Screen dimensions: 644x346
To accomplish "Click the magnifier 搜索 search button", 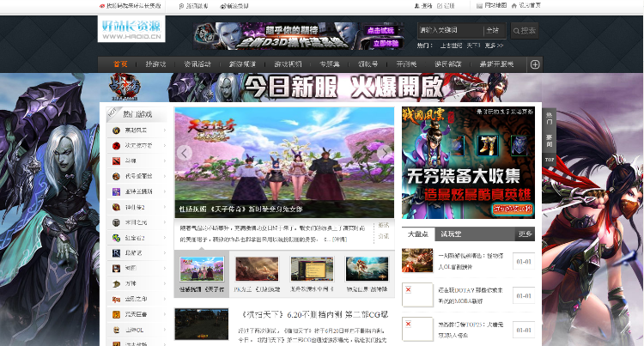I will pyautogui.click(x=525, y=31).
